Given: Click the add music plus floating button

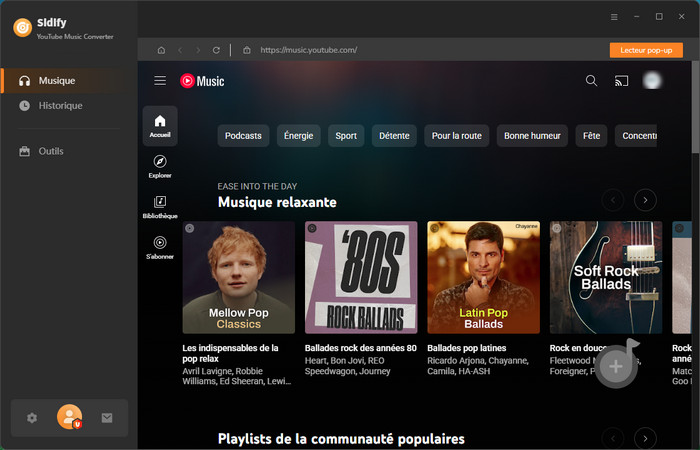Looking at the screenshot, I should tap(616, 366).
